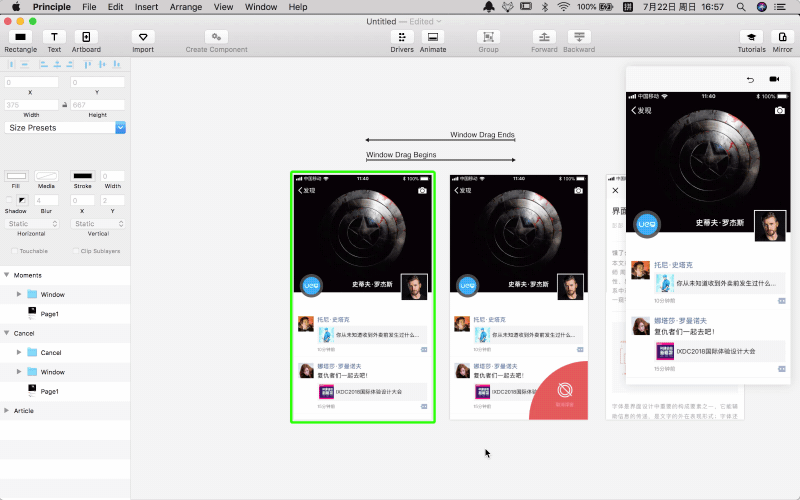Toggle the width-height aspect lock

point(65,104)
